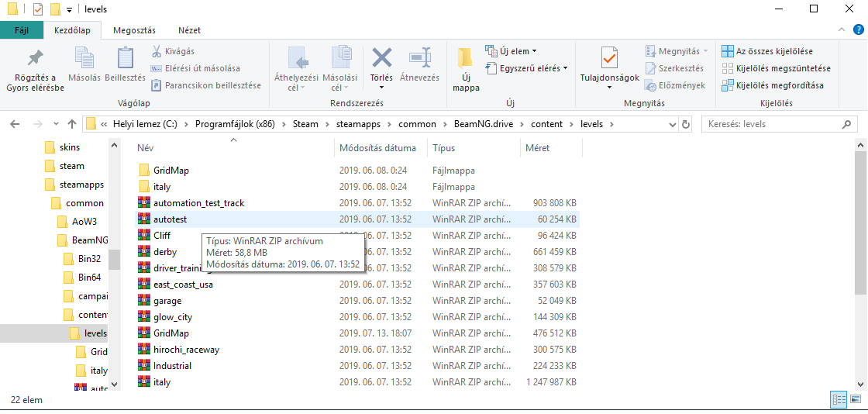Expand the address bar history dropdown
The height and width of the screenshot is (414, 868).
[672, 124]
